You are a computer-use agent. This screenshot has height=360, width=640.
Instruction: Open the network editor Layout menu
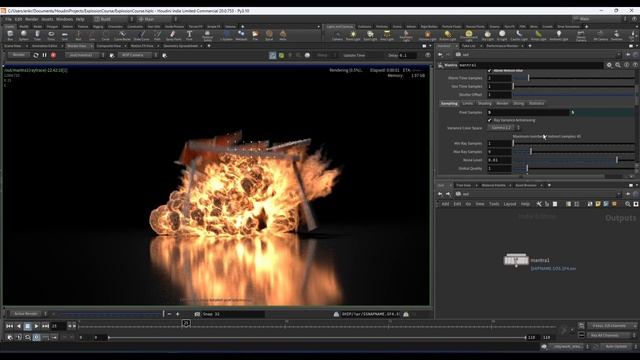click(509, 204)
